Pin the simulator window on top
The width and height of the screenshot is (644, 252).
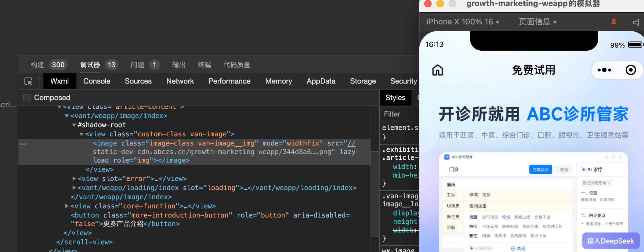(x=614, y=22)
